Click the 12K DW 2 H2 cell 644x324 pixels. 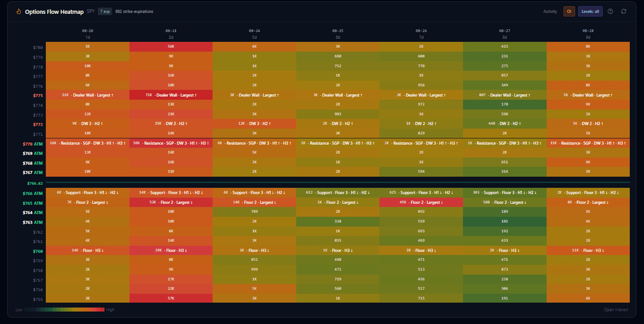pos(254,124)
